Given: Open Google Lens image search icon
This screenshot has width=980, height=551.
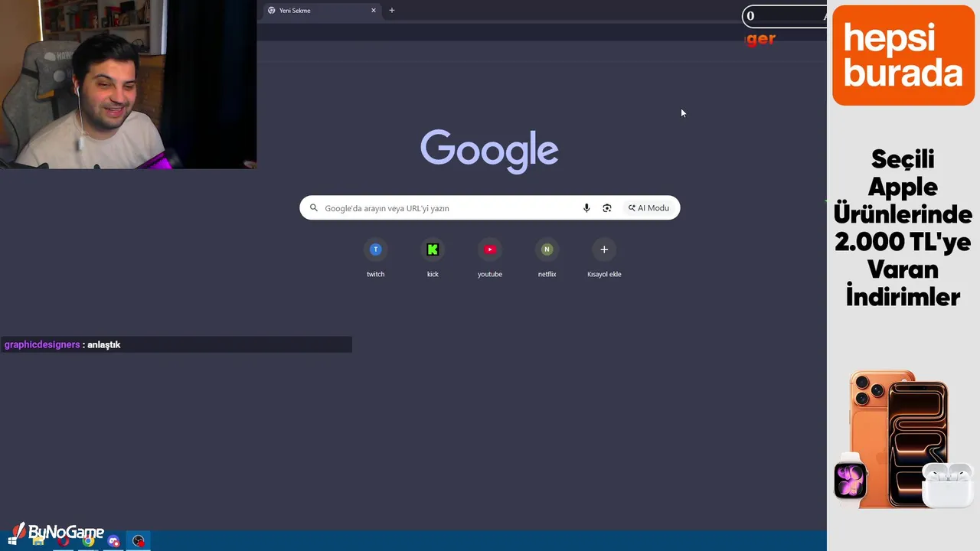Looking at the screenshot, I should [x=607, y=208].
